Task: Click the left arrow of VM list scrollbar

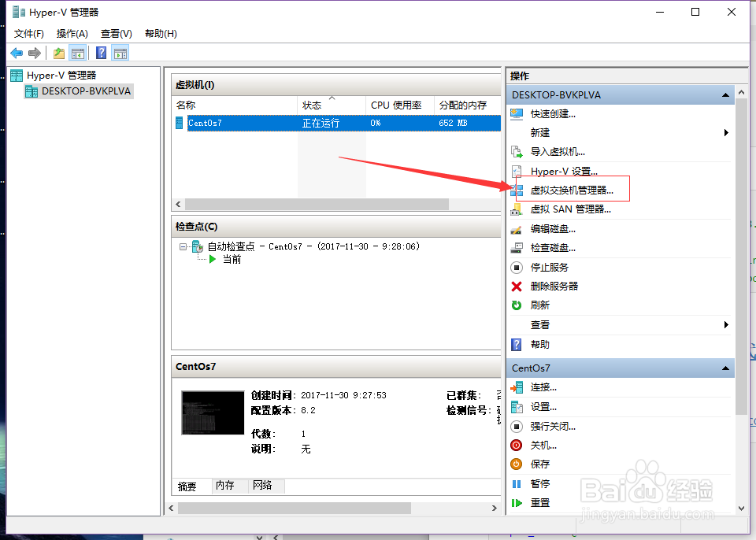Action: point(179,205)
